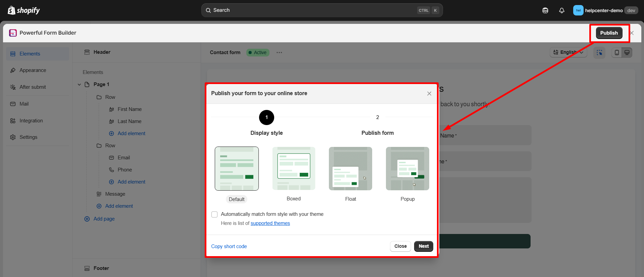This screenshot has height=277, width=644.
Task: Switch to desktop preview icon
Action: [627, 52]
